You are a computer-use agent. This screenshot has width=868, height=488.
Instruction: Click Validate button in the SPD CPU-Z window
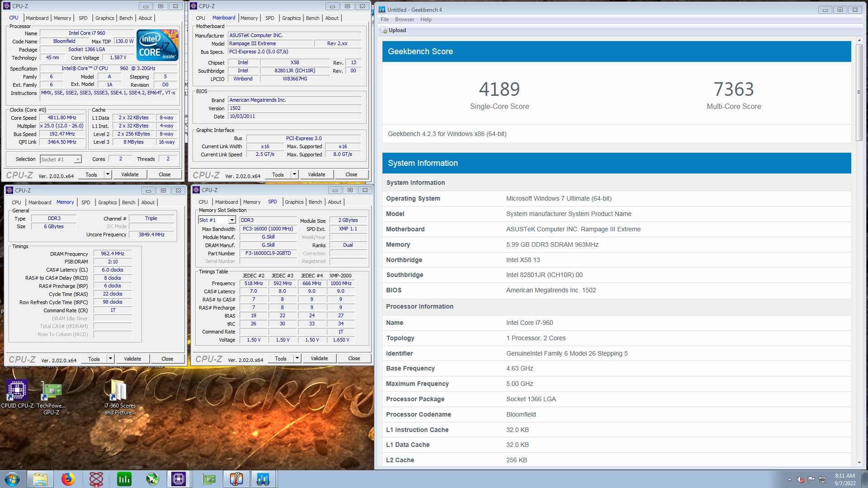[x=319, y=358]
